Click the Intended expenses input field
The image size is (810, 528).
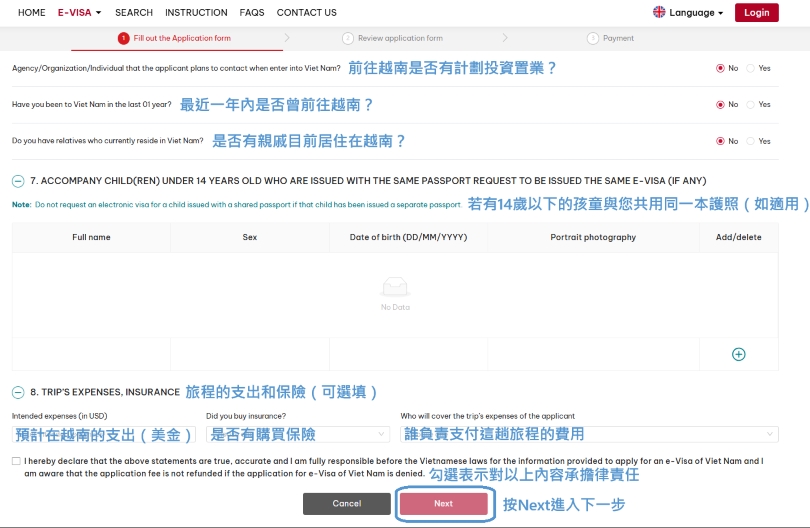pos(103,434)
